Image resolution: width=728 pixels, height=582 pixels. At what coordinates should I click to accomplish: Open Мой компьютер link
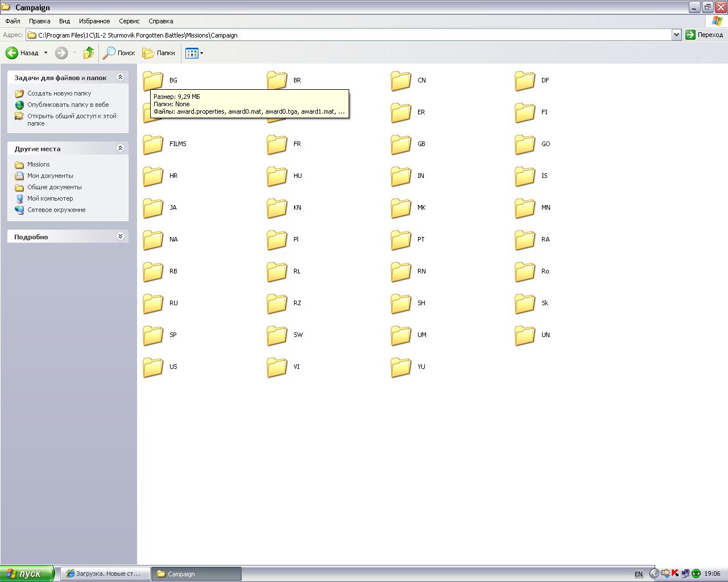coord(50,198)
